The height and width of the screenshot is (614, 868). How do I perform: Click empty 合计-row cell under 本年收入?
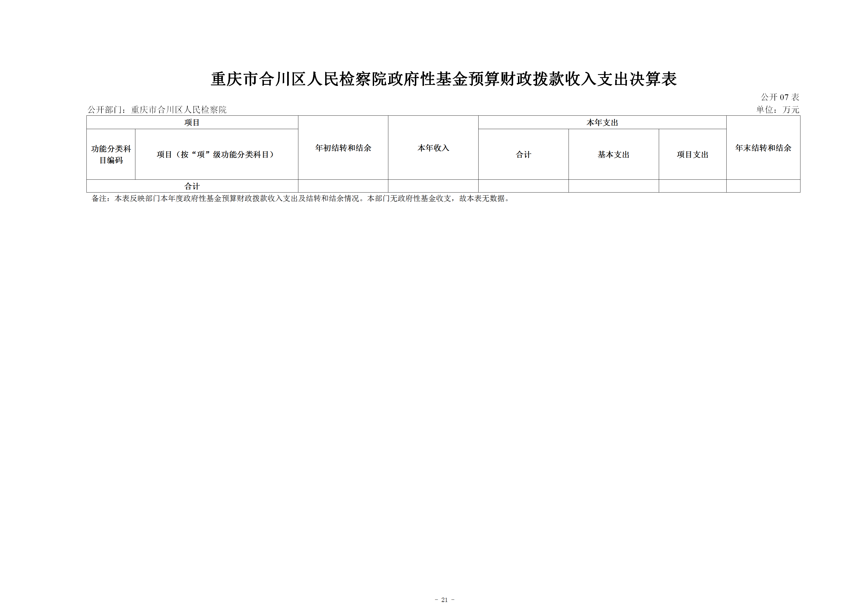[x=433, y=186]
